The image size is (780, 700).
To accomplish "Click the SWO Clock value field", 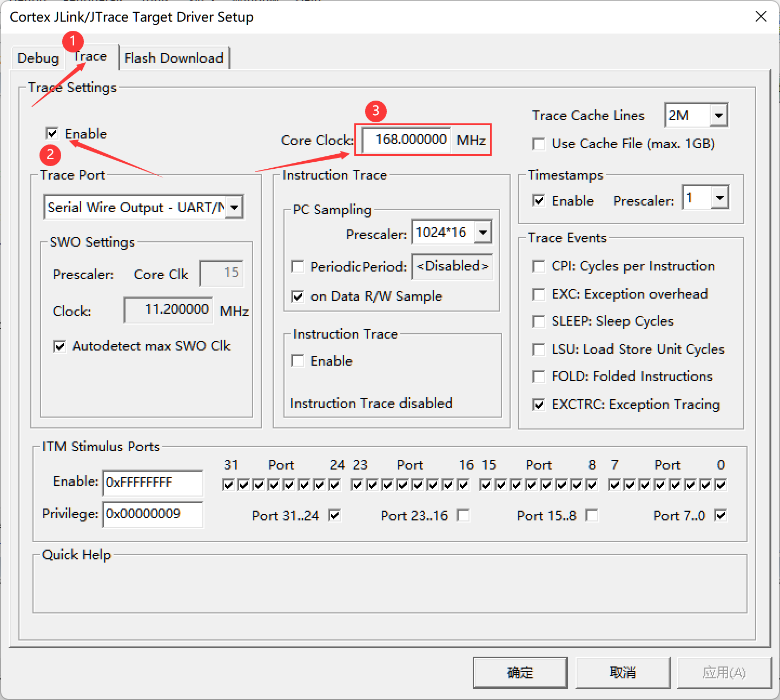I will pos(168,310).
